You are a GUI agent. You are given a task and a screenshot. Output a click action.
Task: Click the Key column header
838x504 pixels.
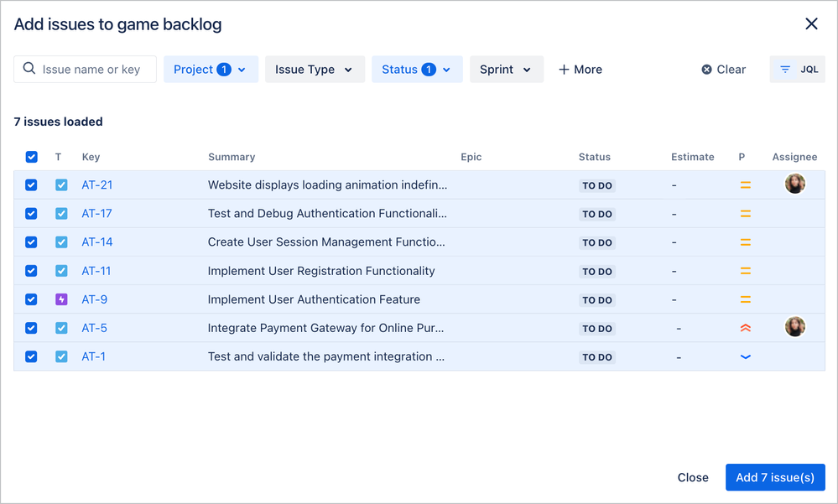pos(91,157)
